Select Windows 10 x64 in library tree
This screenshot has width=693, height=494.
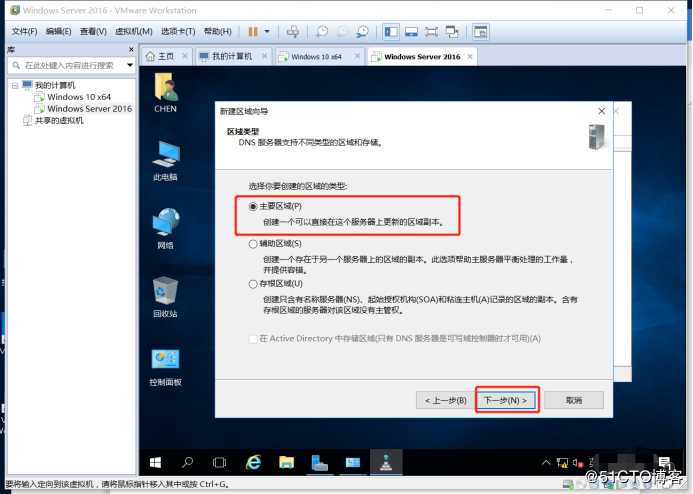click(79, 97)
